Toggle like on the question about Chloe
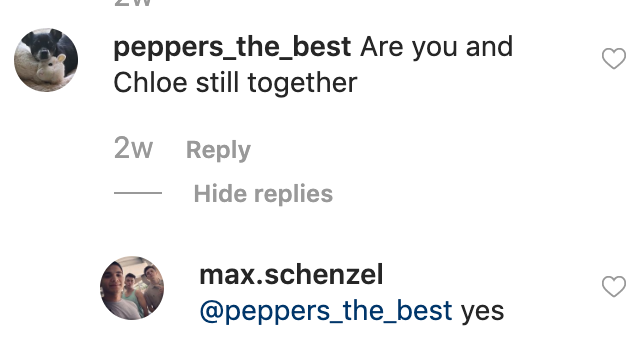644x360 pixels. pyautogui.click(x=614, y=58)
